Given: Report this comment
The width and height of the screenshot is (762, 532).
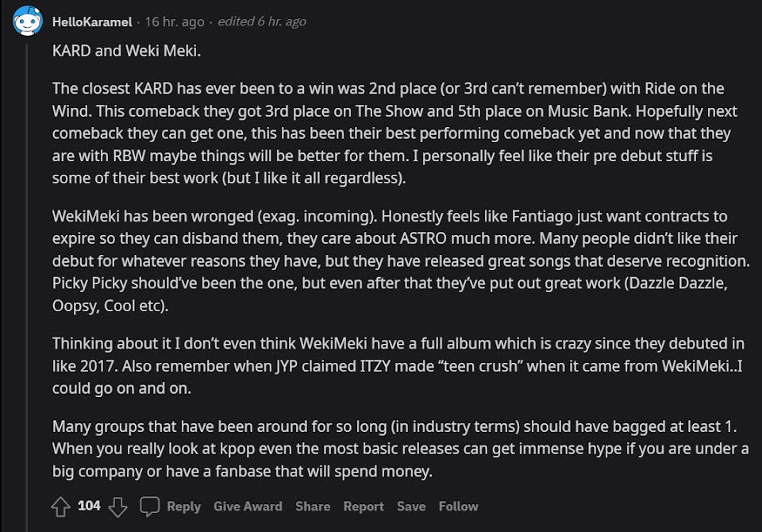Looking at the screenshot, I should point(364,507).
